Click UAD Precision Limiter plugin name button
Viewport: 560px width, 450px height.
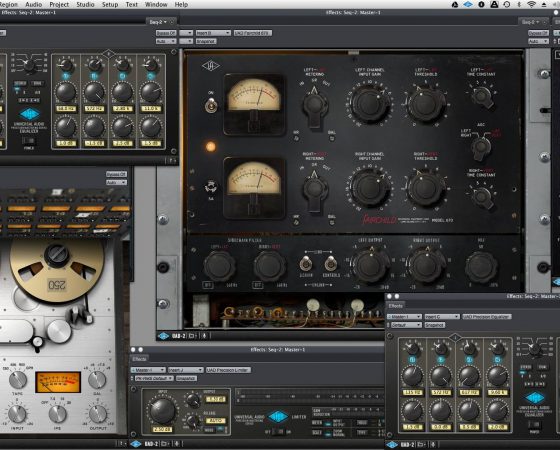(228, 370)
